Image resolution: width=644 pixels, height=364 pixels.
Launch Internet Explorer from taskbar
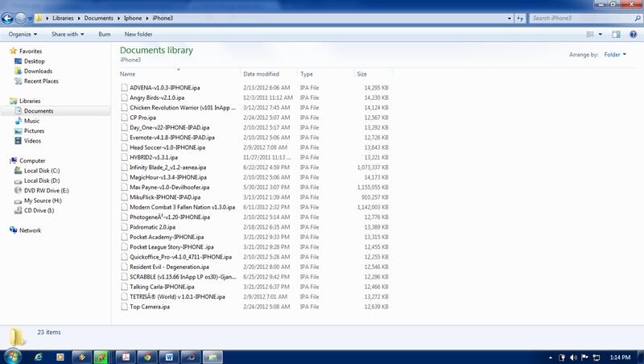(x=38, y=357)
